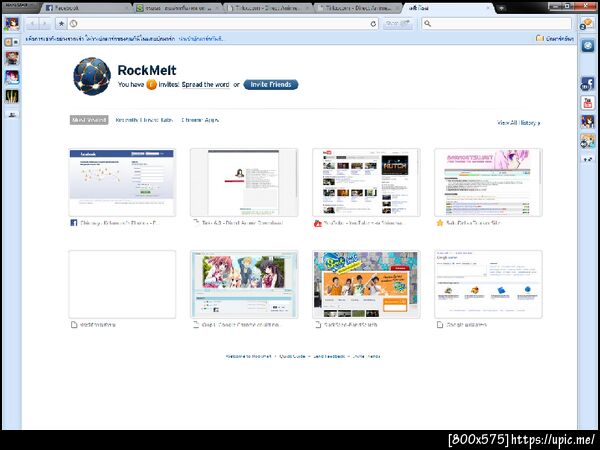Click the Welcome to RockMelt footer link
This screenshot has height=450, width=600.
point(248,356)
